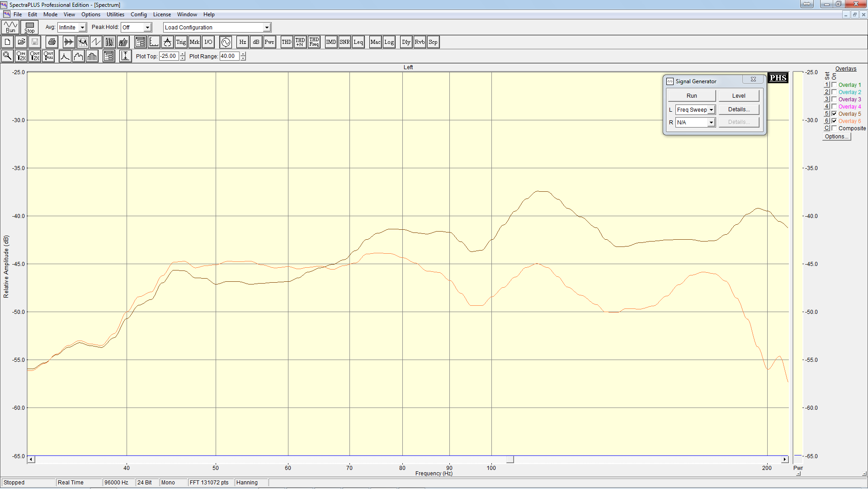868x493 pixels.
Task: Click the horizontal scrollbar right arrow
Action: 785,460
